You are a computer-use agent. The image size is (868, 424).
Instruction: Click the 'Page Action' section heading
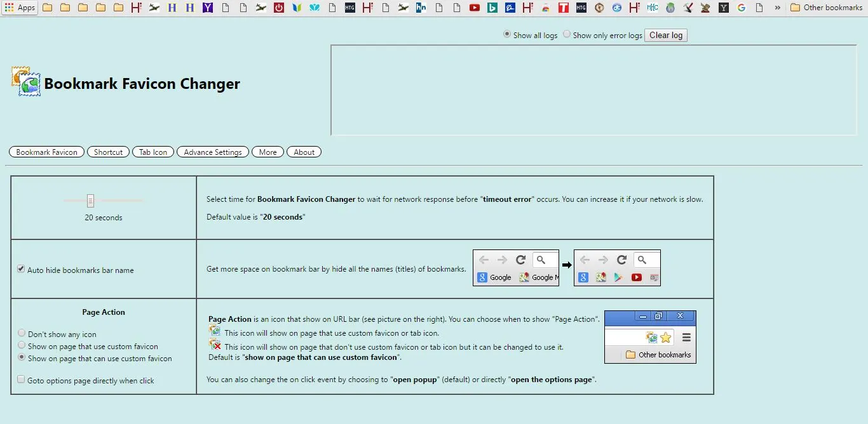tap(104, 312)
